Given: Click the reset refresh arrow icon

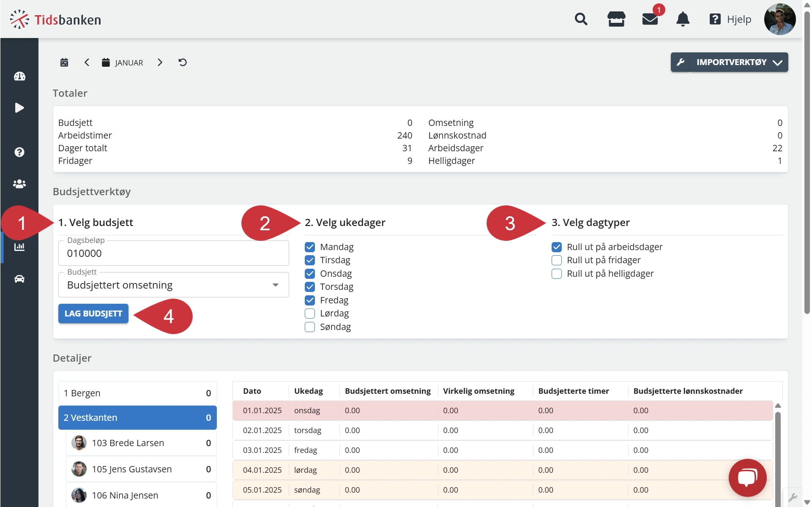Looking at the screenshot, I should coord(183,63).
